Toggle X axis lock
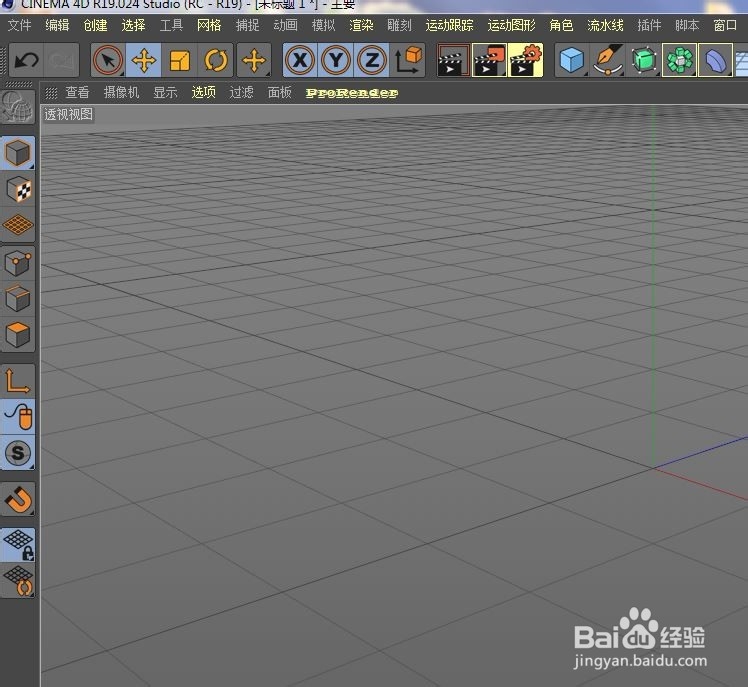748x687 pixels. (300, 60)
